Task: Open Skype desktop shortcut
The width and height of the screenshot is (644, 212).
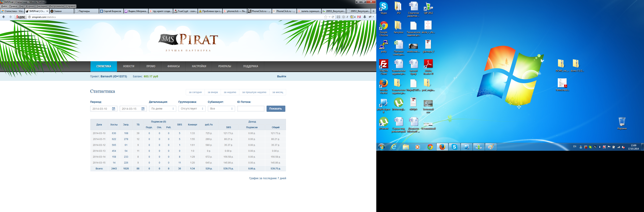Action: [384, 8]
